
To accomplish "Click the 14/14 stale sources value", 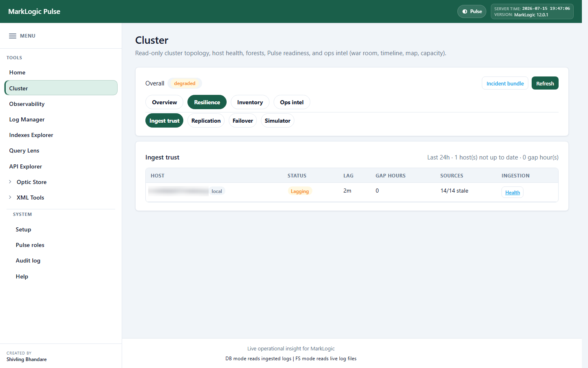I will click(454, 191).
